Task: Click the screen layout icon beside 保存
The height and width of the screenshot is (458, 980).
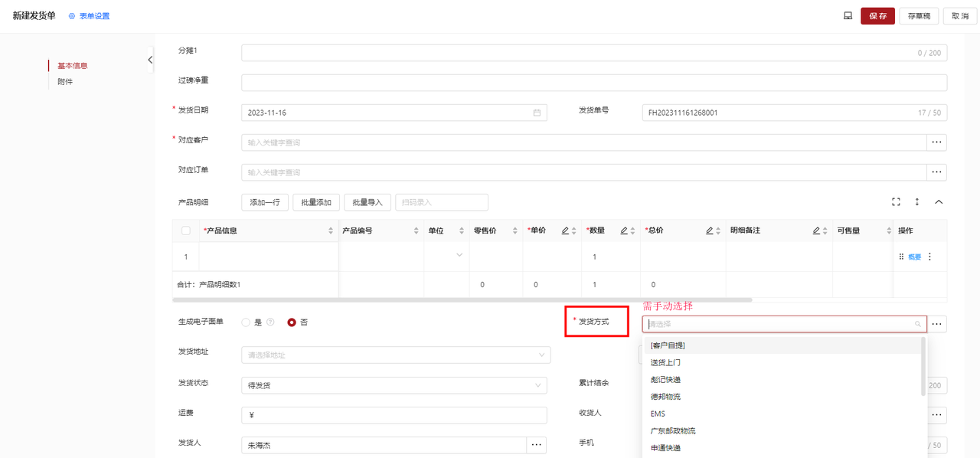Action: (x=848, y=16)
